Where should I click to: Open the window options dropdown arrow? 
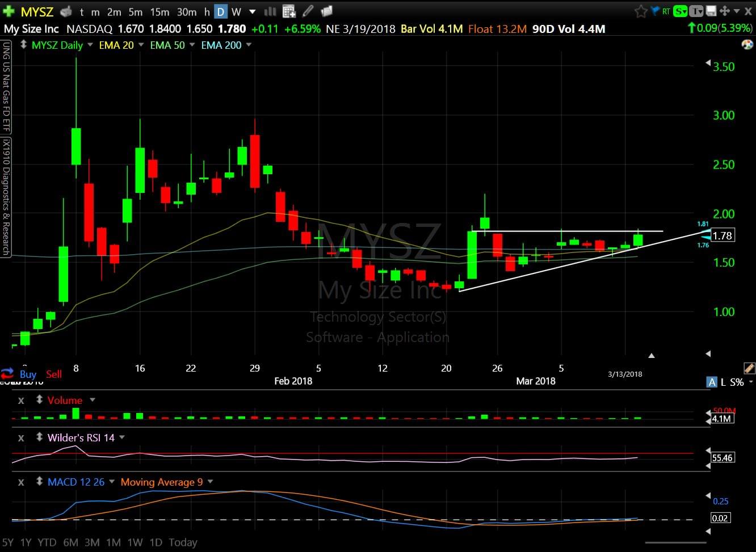[737, 11]
